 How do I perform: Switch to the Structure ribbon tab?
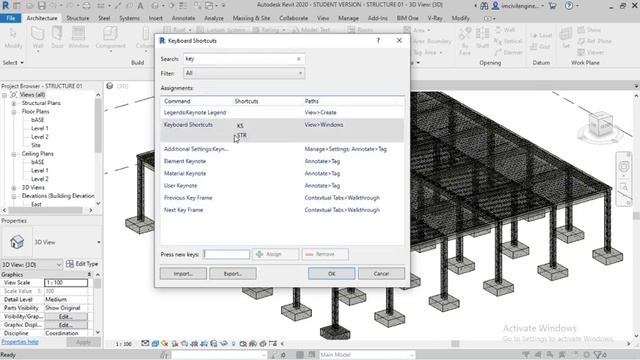pos(78,18)
